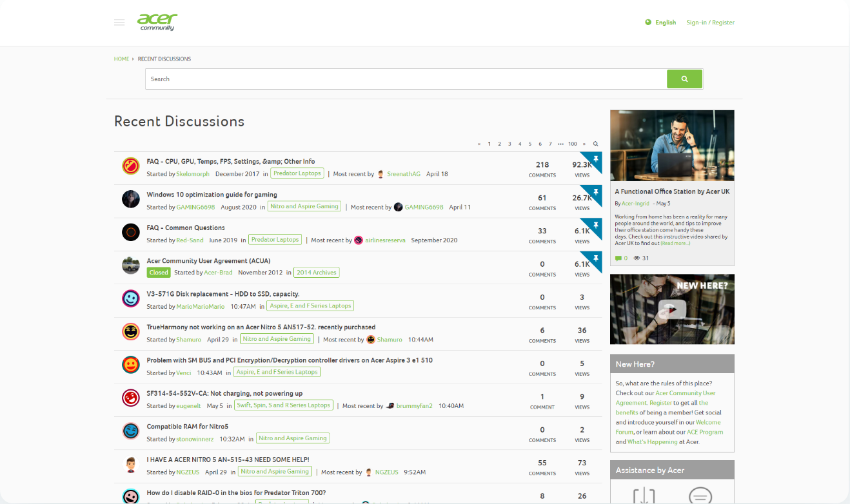This screenshot has height=504, width=850.
Task: Open Venci's avatar on SM BUS thread
Action: click(x=131, y=365)
